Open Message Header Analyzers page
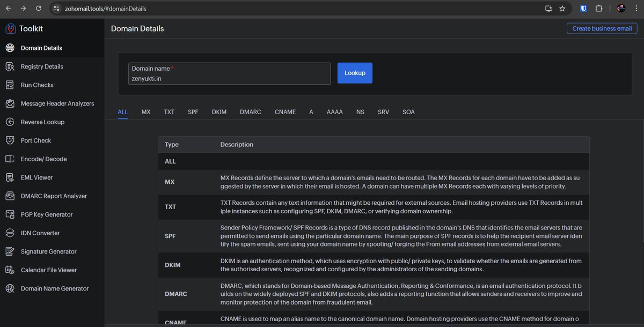644x327 pixels. (x=57, y=103)
